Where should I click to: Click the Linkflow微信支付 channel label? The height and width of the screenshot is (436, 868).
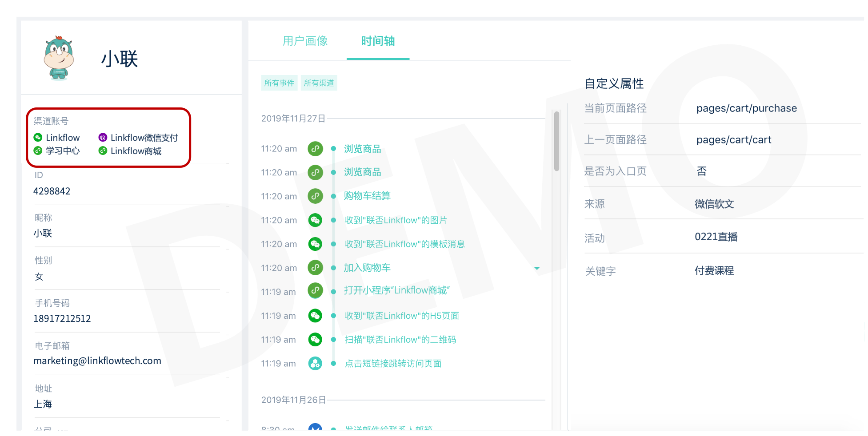144,138
